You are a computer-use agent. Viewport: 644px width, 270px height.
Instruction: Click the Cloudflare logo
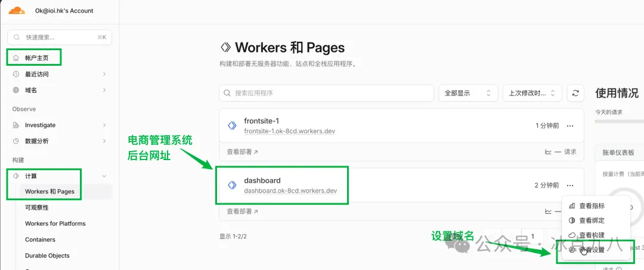(x=17, y=10)
